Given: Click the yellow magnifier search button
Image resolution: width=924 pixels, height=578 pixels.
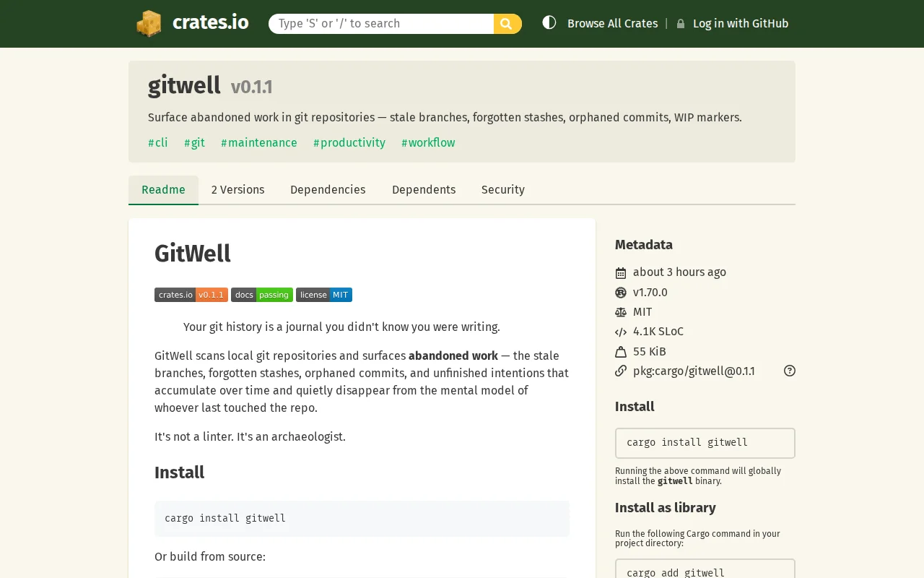Looking at the screenshot, I should click(507, 24).
